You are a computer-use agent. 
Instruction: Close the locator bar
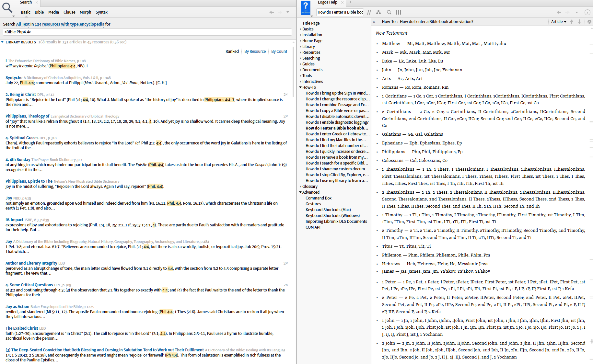point(589,22)
